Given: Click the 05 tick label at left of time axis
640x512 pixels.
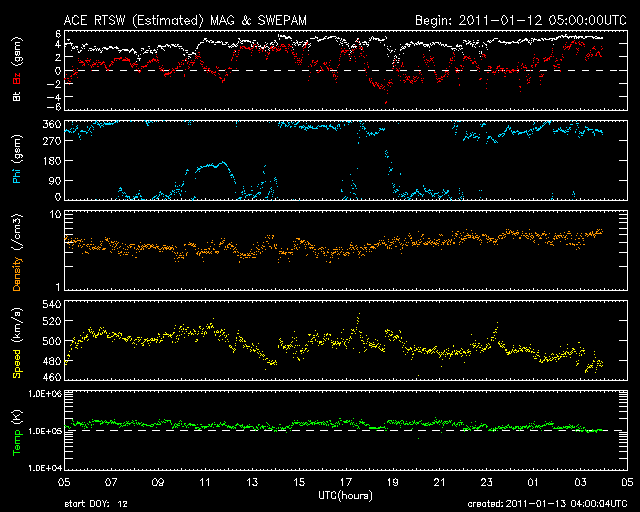Looking at the screenshot, I should click(64, 482).
